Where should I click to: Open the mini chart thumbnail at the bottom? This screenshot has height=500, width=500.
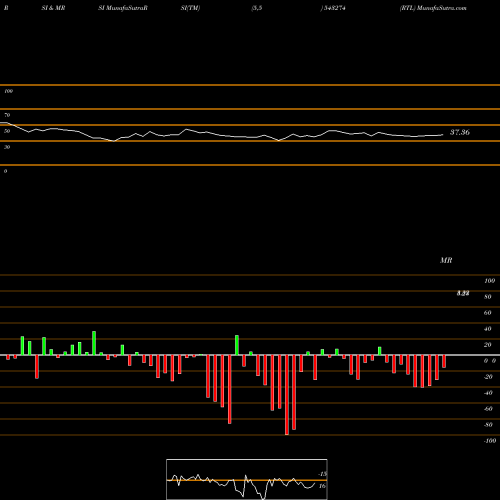tap(247, 479)
